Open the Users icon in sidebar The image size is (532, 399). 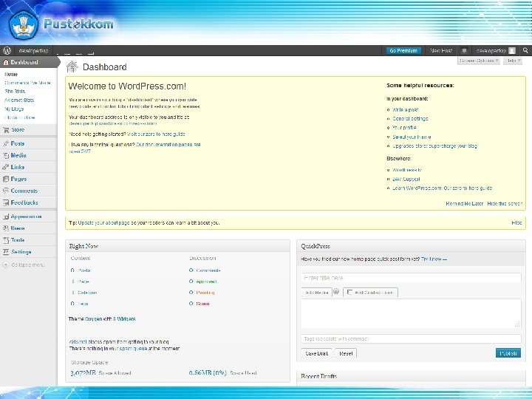(6, 228)
